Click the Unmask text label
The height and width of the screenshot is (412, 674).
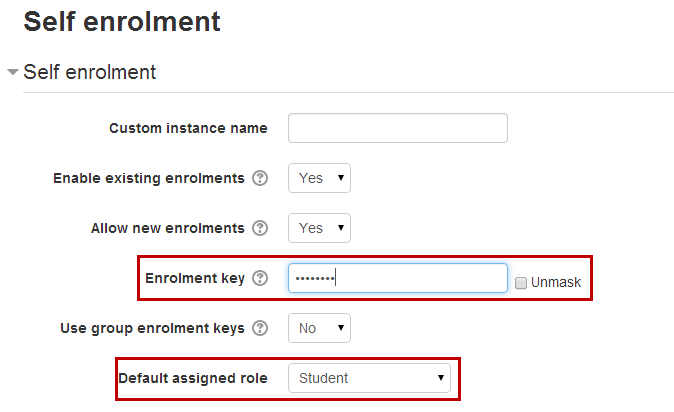(x=556, y=283)
